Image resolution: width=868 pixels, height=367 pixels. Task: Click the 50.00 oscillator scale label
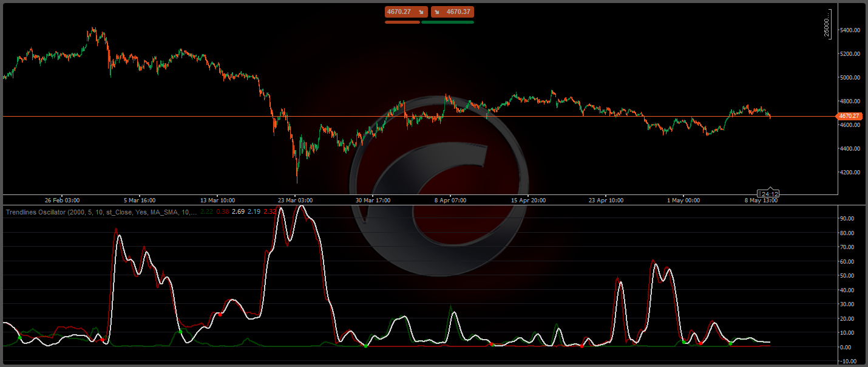pyautogui.click(x=847, y=275)
